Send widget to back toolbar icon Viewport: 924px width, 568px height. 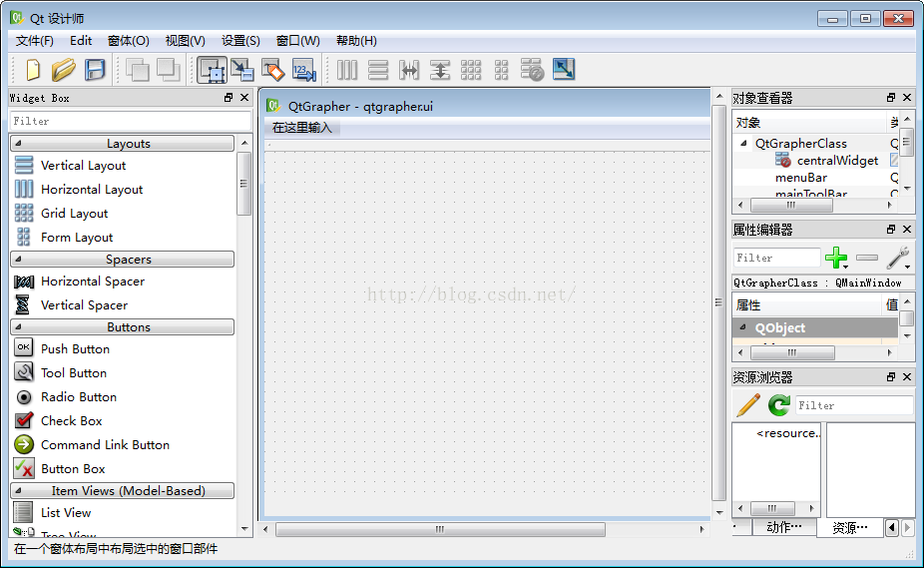[x=138, y=70]
